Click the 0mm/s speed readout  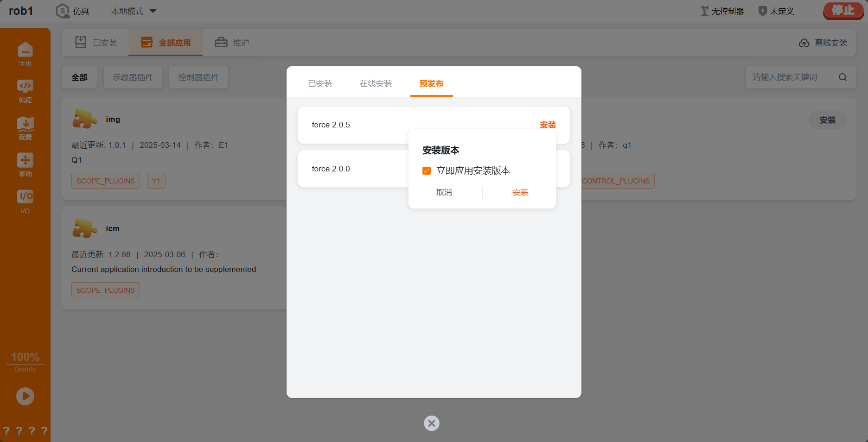click(x=25, y=369)
